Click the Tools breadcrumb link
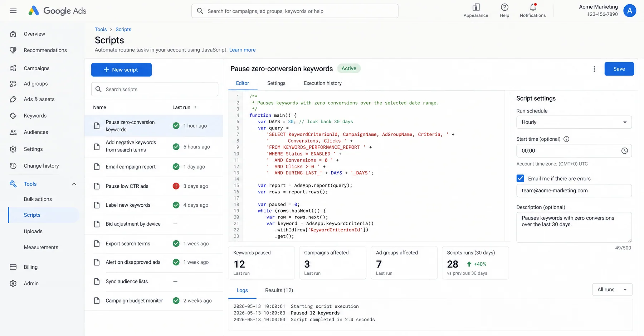 coord(101,29)
